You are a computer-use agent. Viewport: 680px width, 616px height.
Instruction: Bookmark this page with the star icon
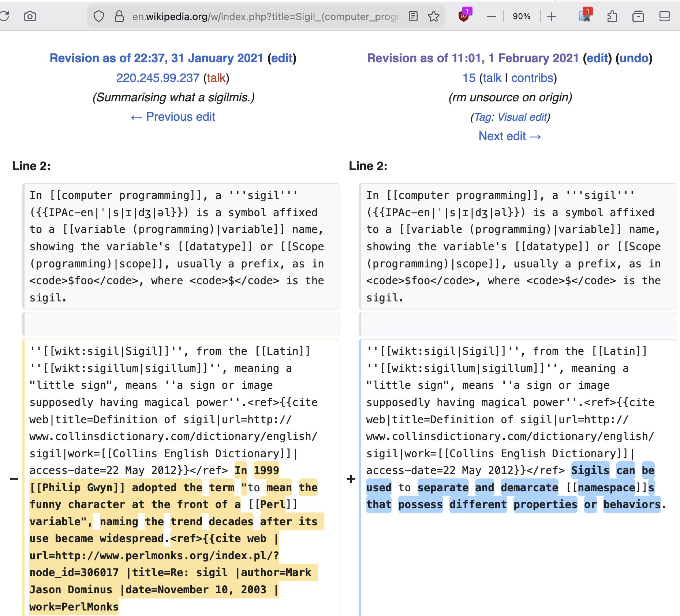pyautogui.click(x=434, y=16)
